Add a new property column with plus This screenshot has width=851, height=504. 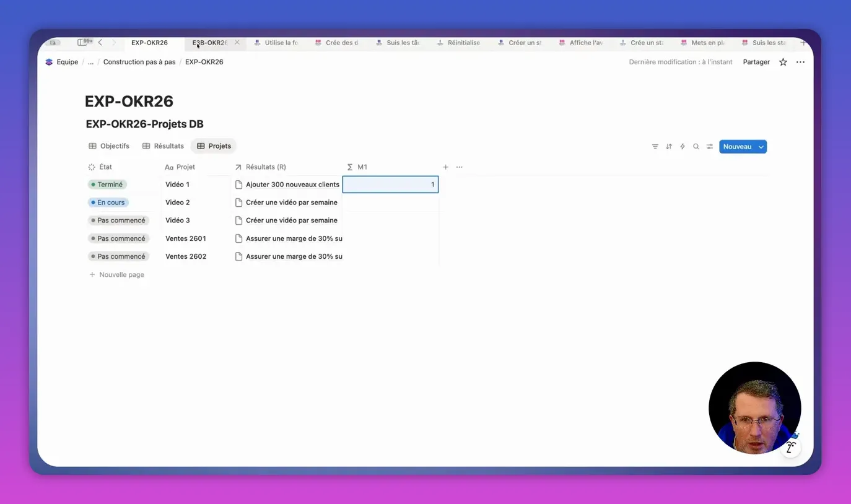(x=445, y=167)
